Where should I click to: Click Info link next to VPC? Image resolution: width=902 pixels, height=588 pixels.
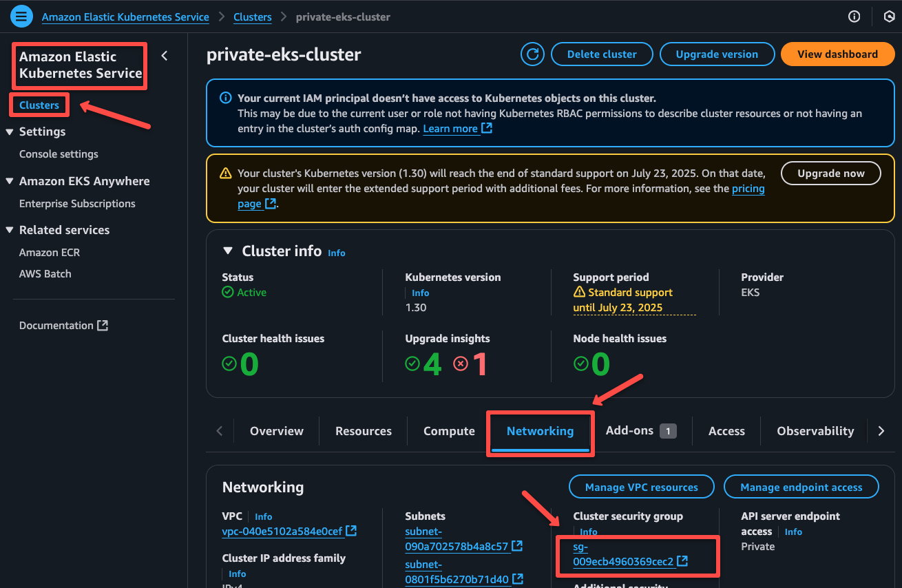264,516
